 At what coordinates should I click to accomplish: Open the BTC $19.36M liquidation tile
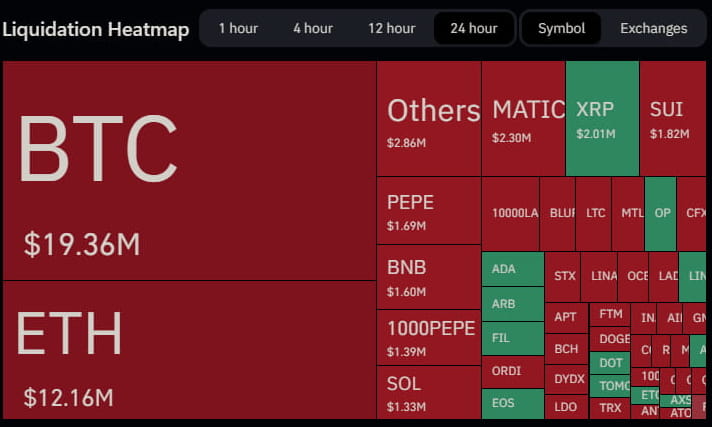coord(189,171)
